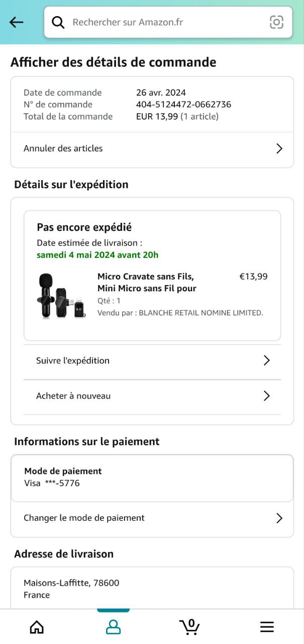This screenshot has width=304, height=644.
Task: Choose Acheter à nouveau
Action: 73,396
